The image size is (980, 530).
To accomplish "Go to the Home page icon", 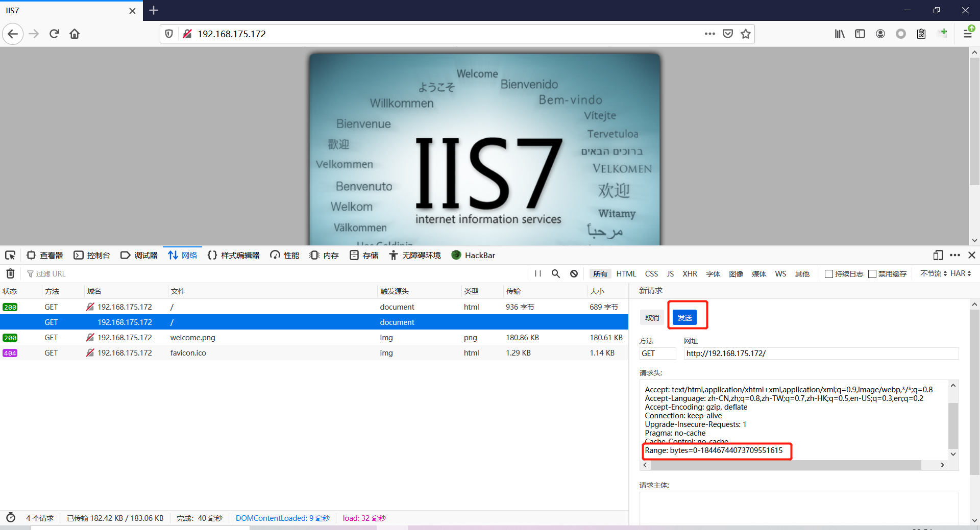I will coord(75,34).
